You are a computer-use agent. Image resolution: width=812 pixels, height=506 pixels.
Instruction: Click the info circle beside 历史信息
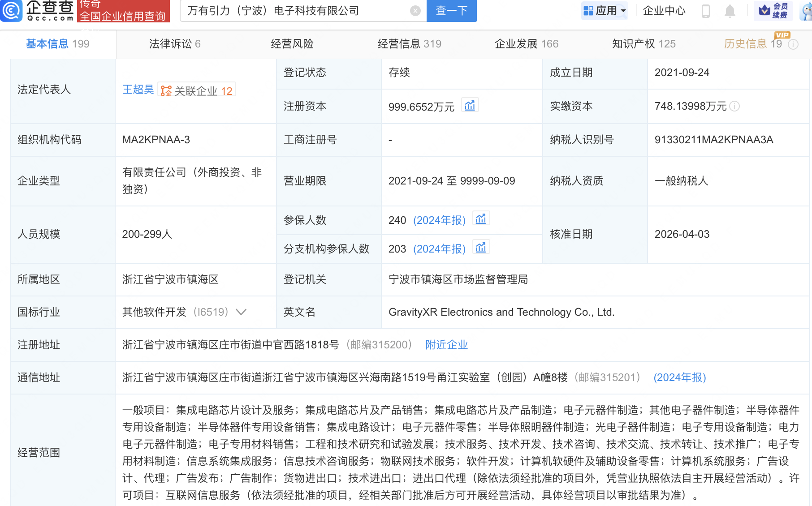tap(793, 44)
